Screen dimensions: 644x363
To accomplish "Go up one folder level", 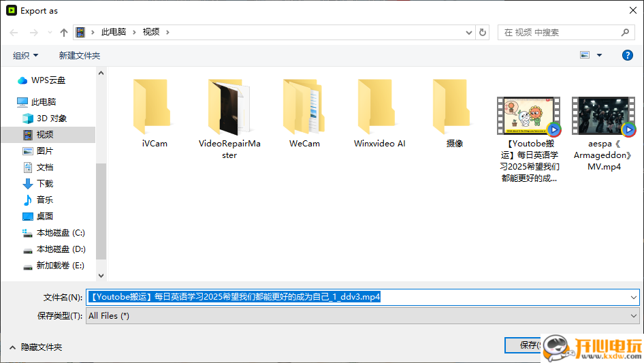I will [x=64, y=33].
